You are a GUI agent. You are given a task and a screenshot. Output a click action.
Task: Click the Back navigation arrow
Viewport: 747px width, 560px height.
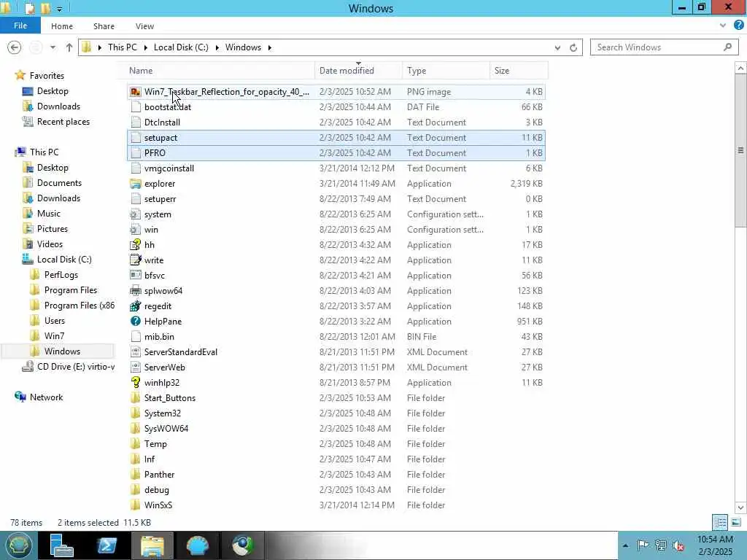[x=15, y=47]
